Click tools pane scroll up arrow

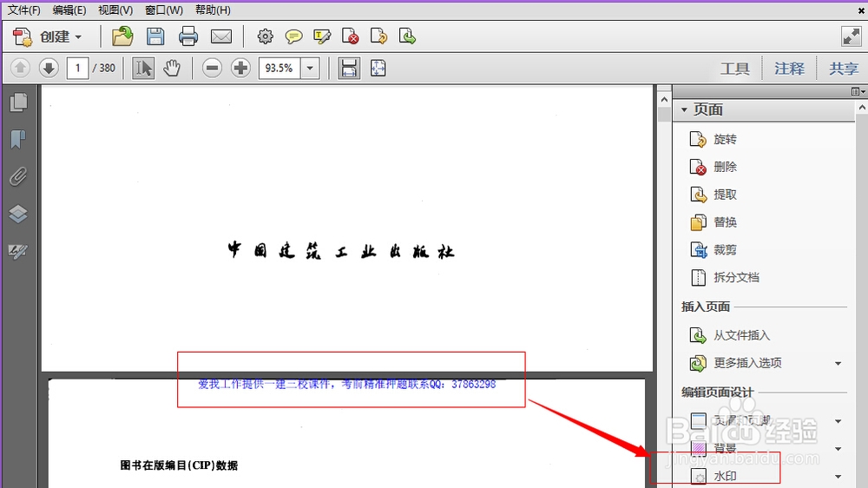[862, 108]
